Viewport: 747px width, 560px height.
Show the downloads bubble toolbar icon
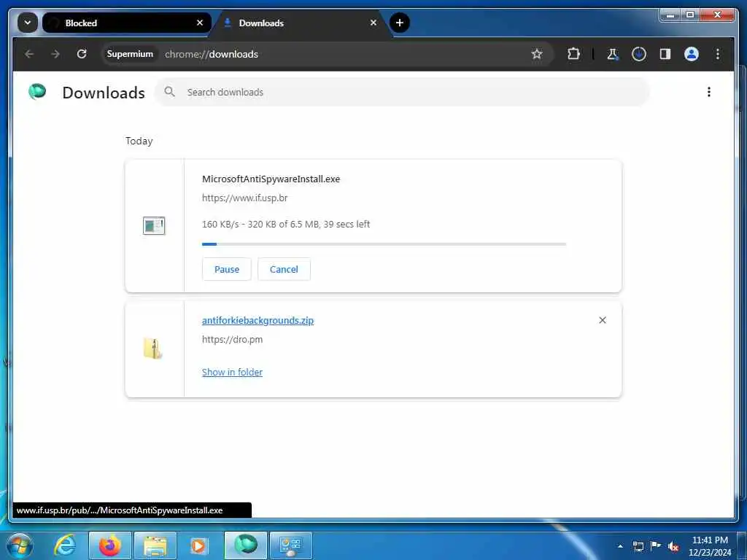coord(639,54)
